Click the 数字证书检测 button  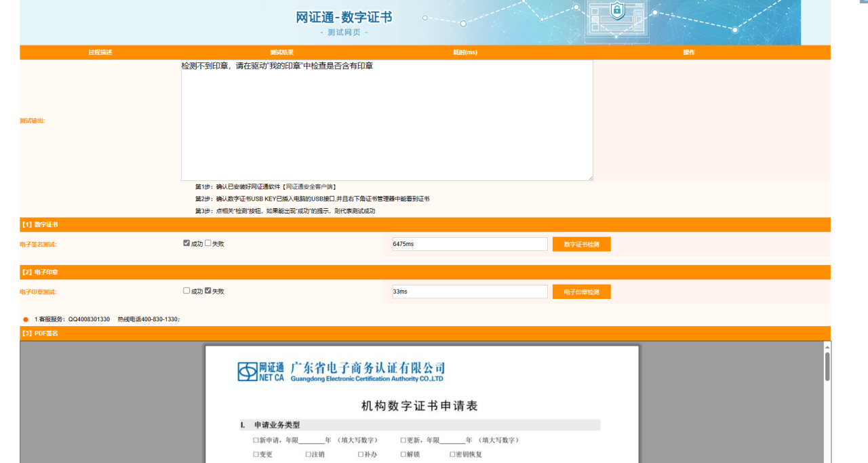coord(581,244)
